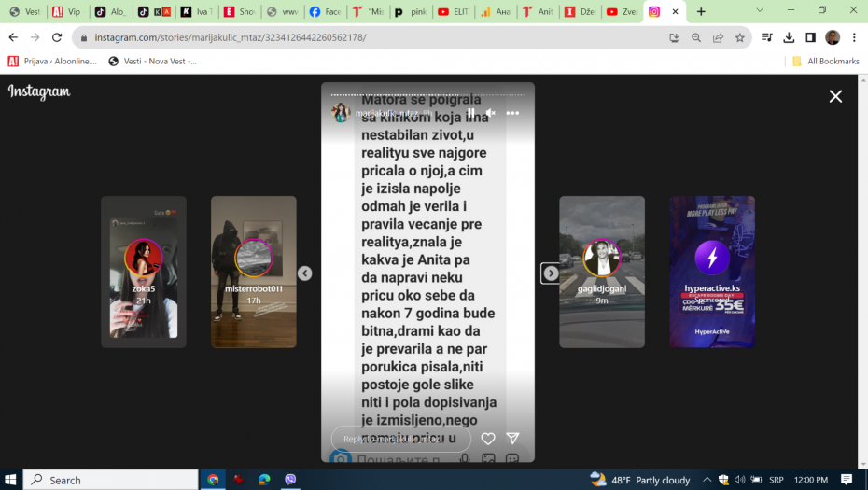868x490 pixels.
Task: Open the zoka5 story thumbnail
Action: pyautogui.click(x=144, y=272)
